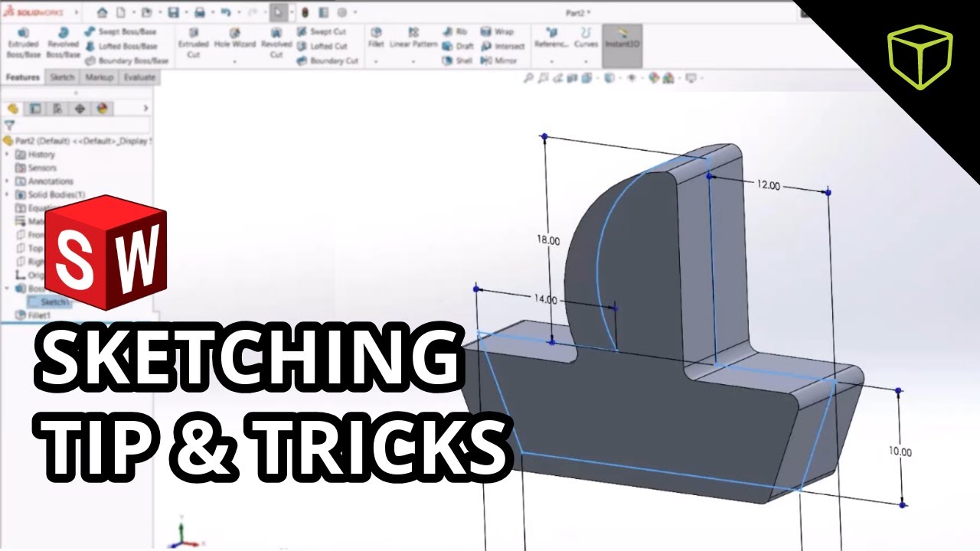980x551 pixels.
Task: Click the Home icon in the top toolbar
Action: (x=103, y=12)
